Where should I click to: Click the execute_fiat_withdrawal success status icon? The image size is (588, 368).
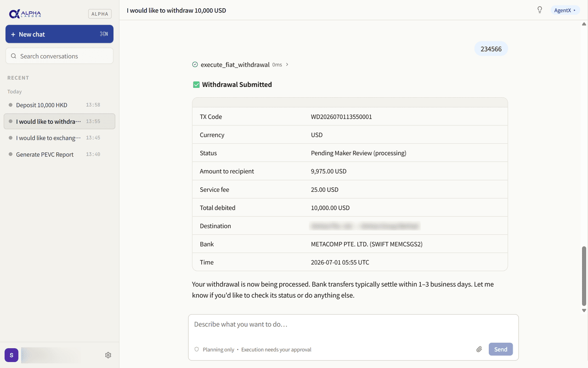click(x=195, y=65)
